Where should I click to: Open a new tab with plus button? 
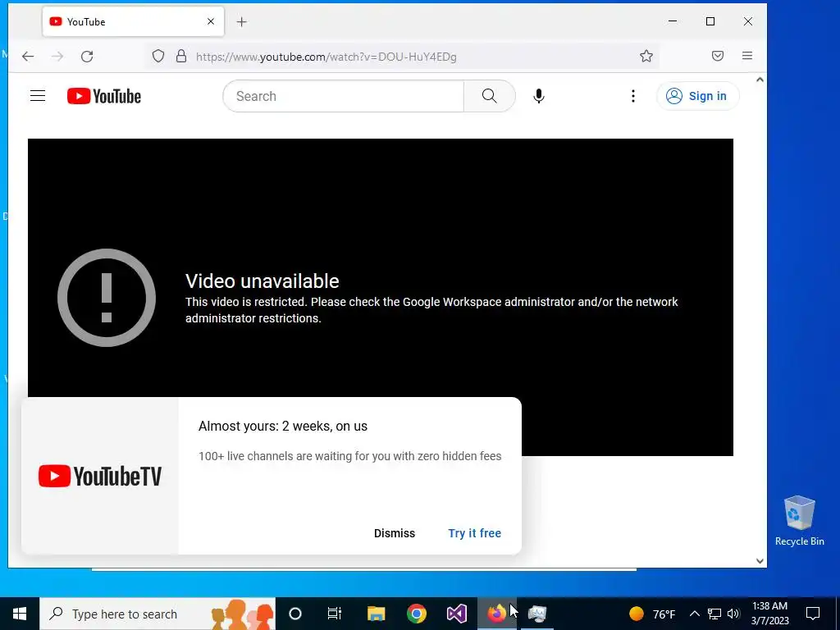click(x=242, y=22)
